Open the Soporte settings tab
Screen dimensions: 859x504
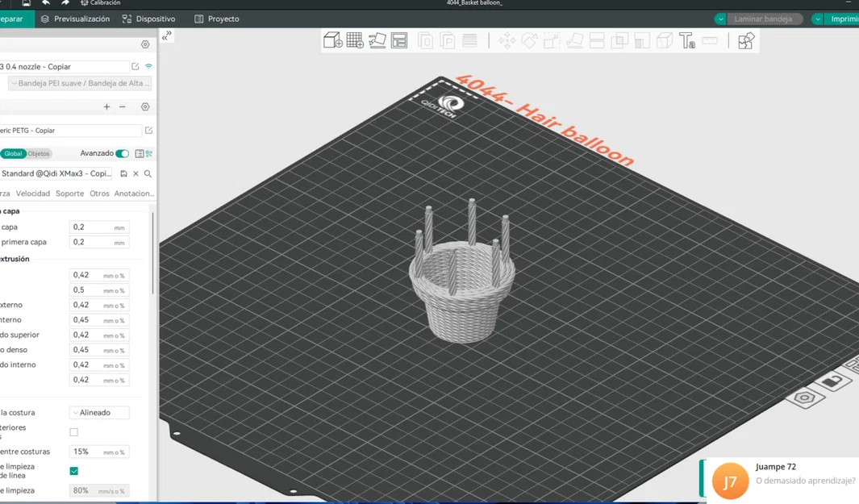(x=69, y=194)
